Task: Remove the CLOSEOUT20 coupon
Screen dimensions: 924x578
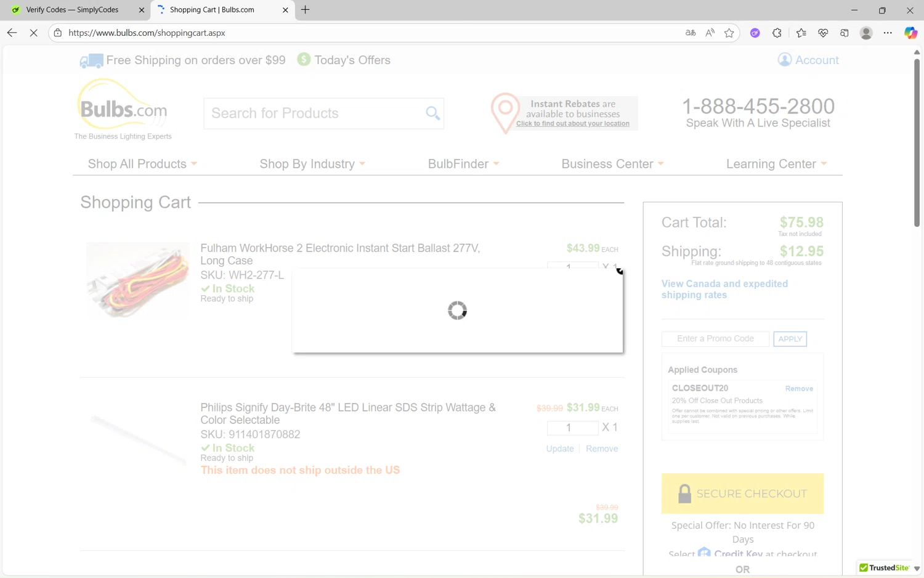Action: [x=799, y=389]
